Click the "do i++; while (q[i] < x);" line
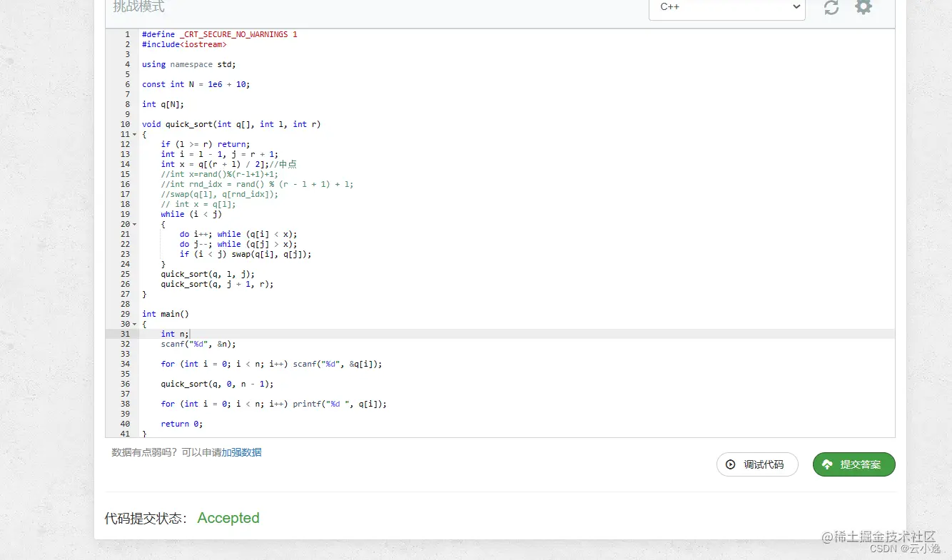The height and width of the screenshot is (560, 952). pyautogui.click(x=238, y=234)
